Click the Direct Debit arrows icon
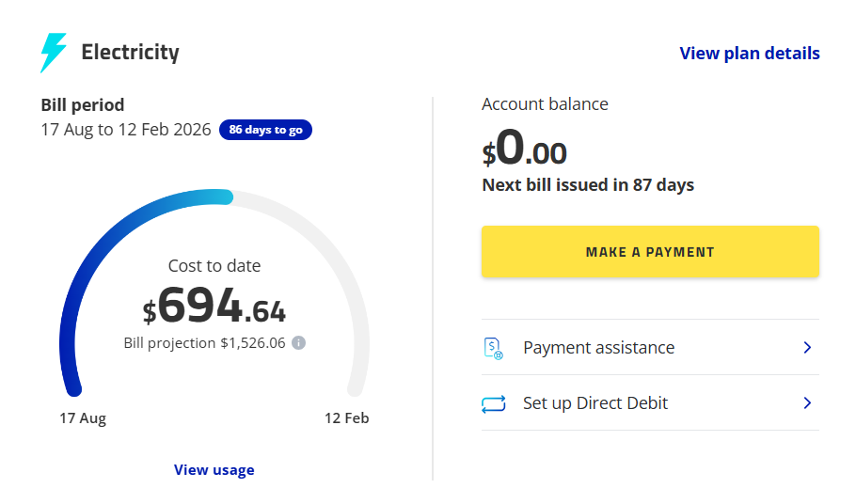The width and height of the screenshot is (856, 504). [493, 403]
